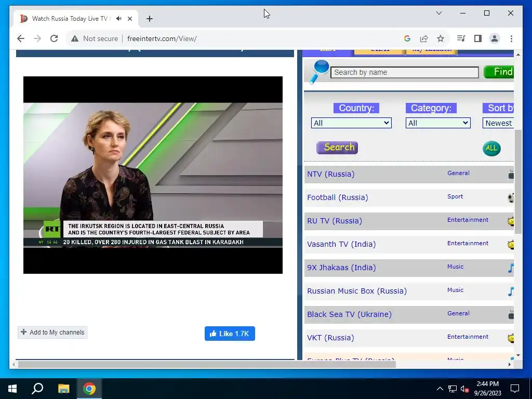Open the Country dropdown
This screenshot has height=399, width=532.
351,123
